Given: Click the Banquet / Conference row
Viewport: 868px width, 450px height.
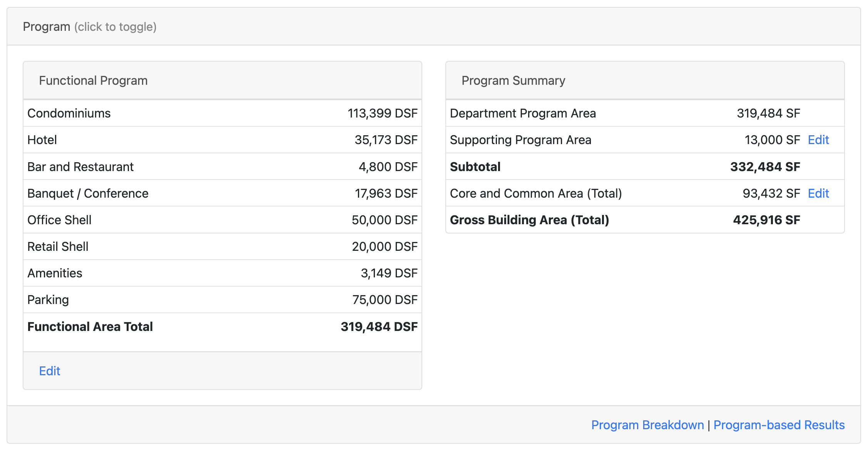Looking at the screenshot, I should [222, 193].
